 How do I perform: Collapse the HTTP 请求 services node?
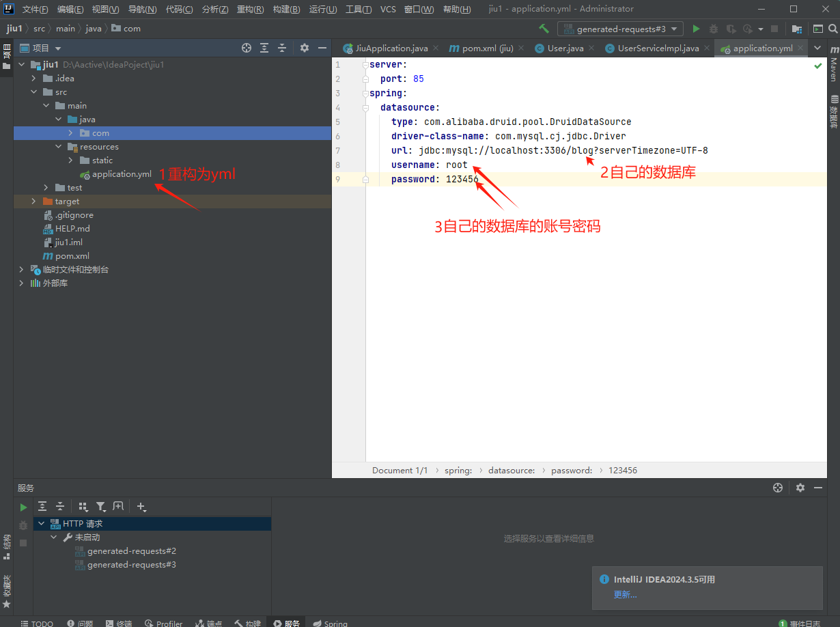pos(42,523)
